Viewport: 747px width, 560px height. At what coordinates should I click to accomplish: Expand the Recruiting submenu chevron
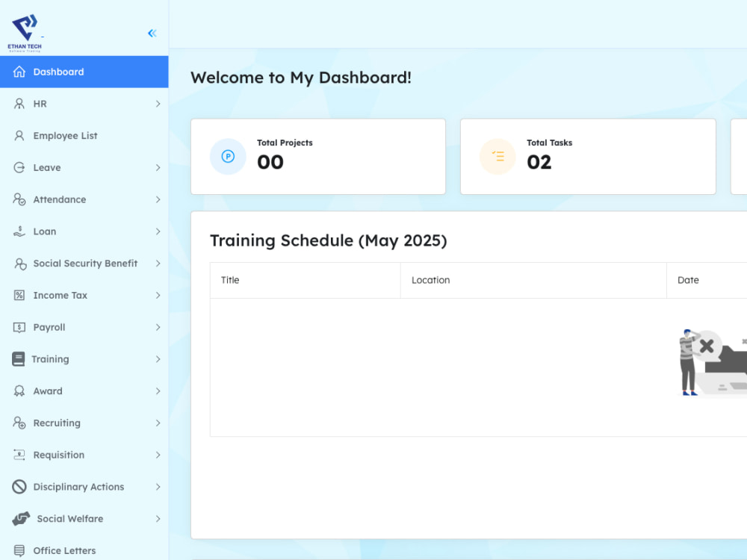point(158,423)
